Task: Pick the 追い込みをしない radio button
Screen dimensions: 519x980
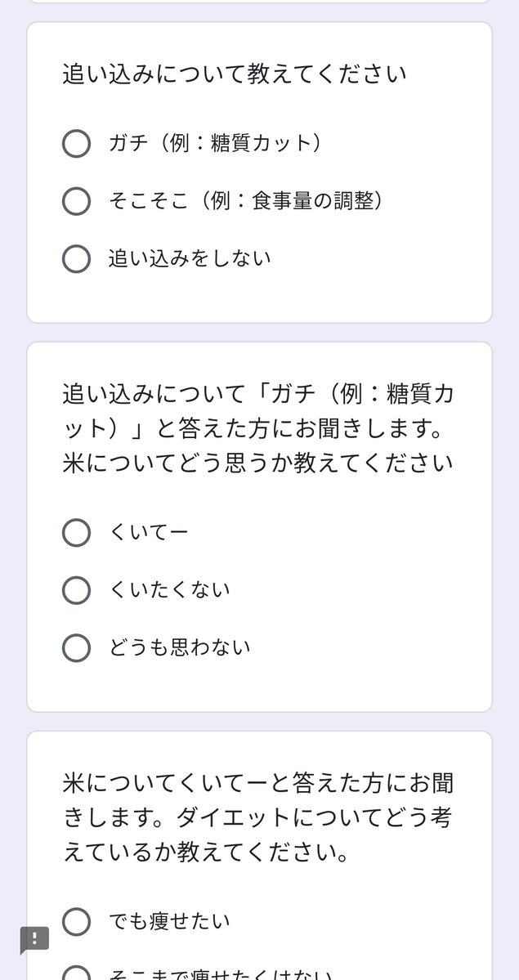Action: click(x=76, y=258)
